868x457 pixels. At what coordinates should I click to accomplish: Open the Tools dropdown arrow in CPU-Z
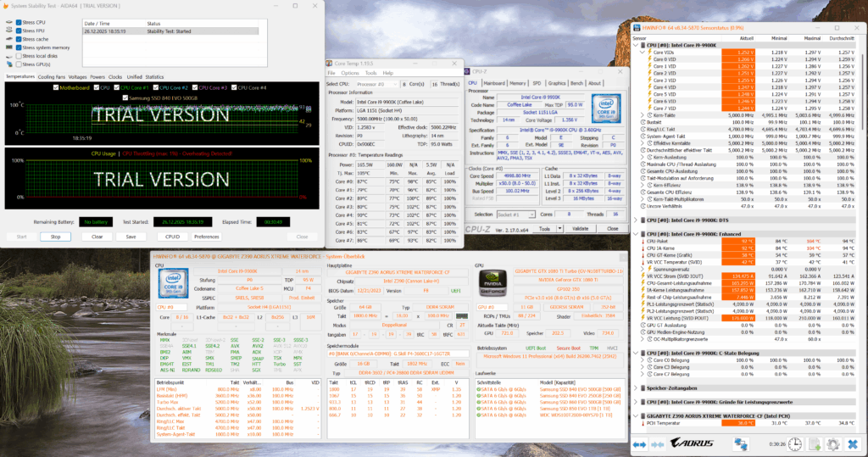(559, 229)
